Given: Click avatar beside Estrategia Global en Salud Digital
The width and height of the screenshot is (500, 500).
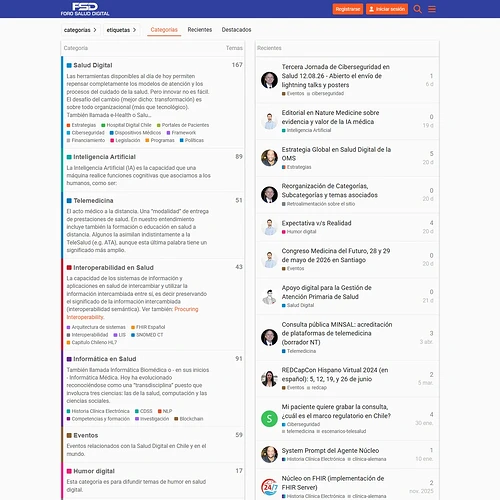Looking at the screenshot, I should point(269,158).
